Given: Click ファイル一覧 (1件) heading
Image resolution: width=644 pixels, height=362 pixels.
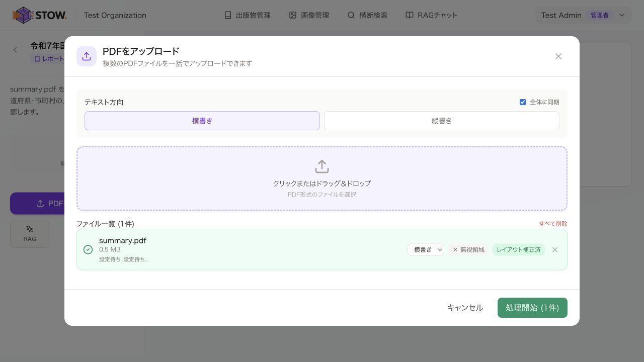Looking at the screenshot, I should point(105,224).
